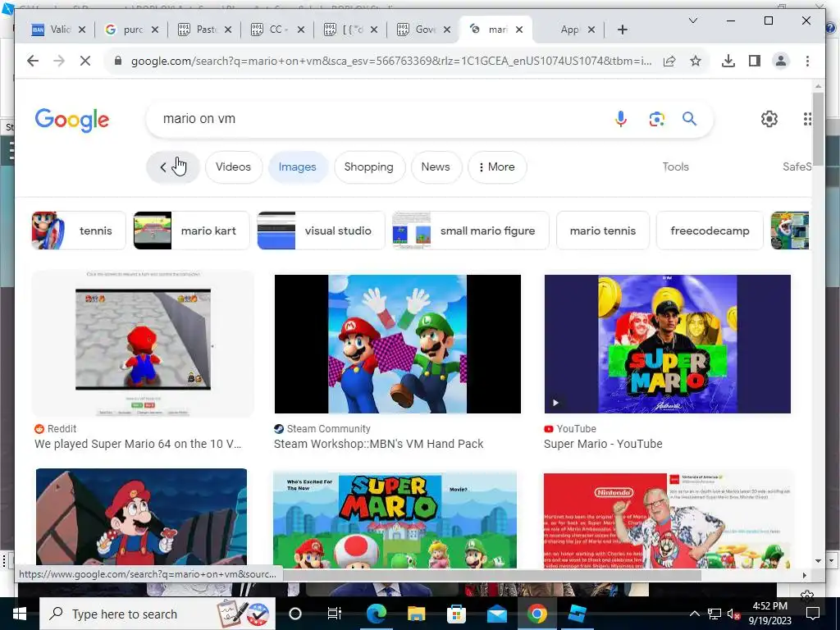Click the 'mario tennis' suggestion chip
Screen dimensions: 840x630
point(603,231)
